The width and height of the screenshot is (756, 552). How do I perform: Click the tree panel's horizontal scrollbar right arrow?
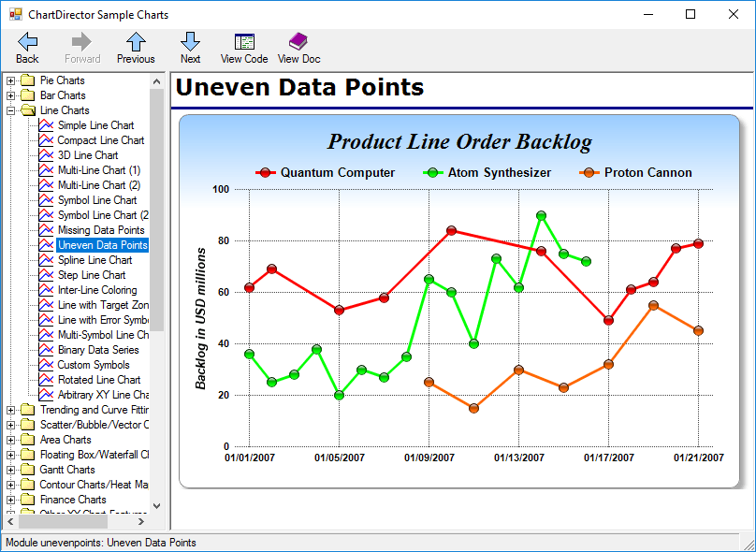(141, 522)
